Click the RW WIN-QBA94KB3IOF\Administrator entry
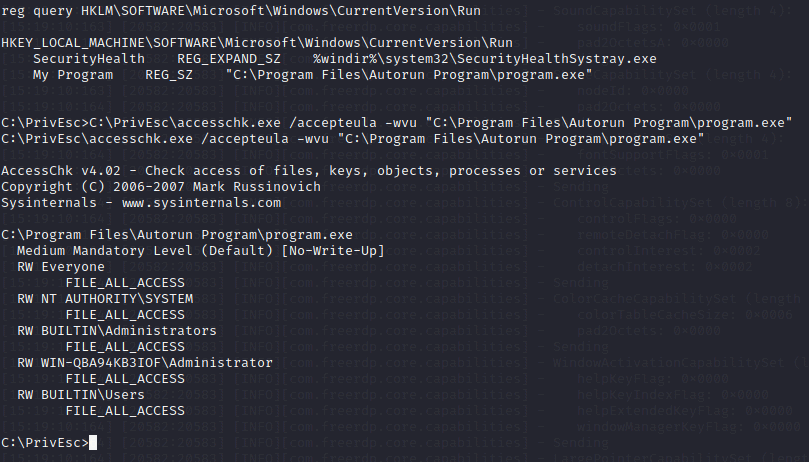Viewport: 809px width, 462px height. click(x=144, y=363)
